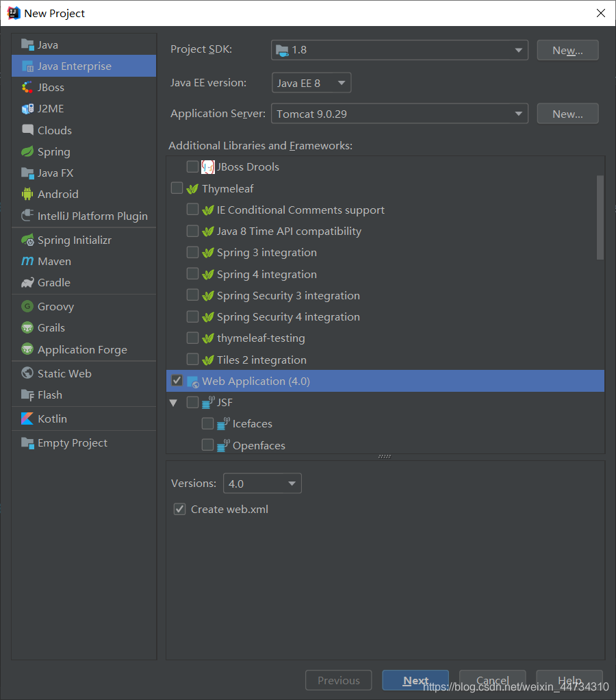The image size is (616, 700).
Task: Click the Groovy 'G' icon
Action: (x=27, y=306)
